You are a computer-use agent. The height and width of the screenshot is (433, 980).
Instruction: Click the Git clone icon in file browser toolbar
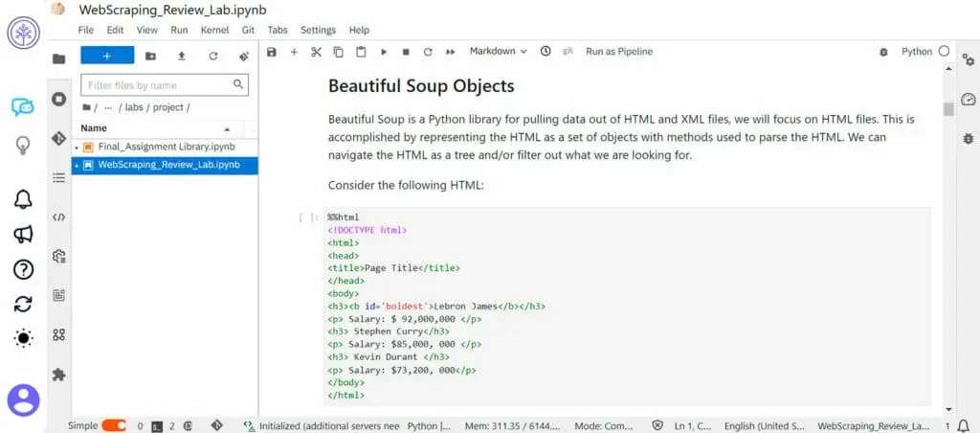click(244, 56)
